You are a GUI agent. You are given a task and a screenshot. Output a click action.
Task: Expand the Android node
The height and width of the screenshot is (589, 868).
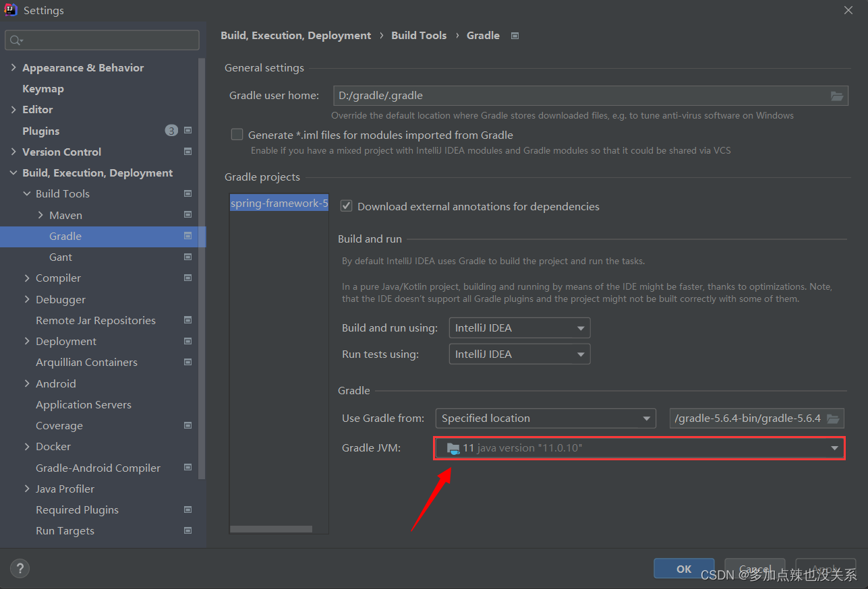tap(27, 383)
